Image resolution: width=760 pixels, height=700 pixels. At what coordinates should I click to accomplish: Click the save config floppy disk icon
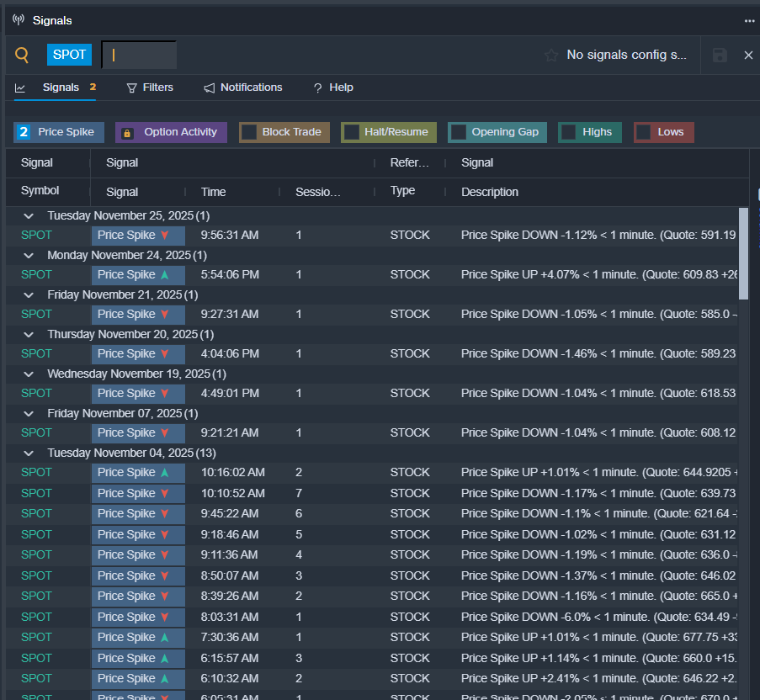coord(720,56)
